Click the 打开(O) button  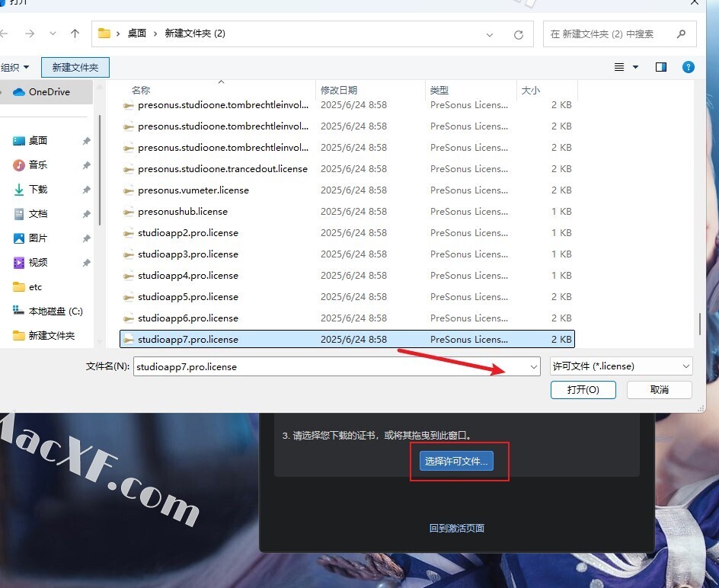point(583,390)
